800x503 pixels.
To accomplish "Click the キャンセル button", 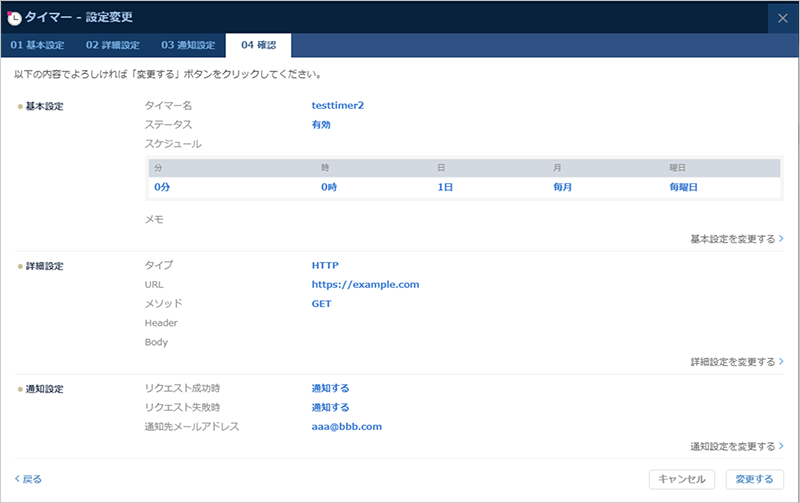I will [x=682, y=479].
